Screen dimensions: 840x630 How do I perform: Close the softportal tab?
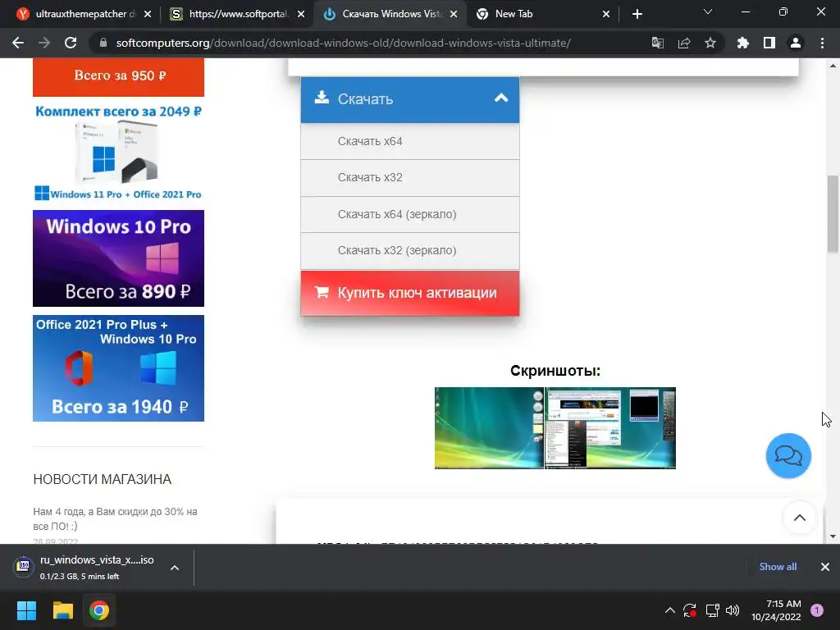coord(301,14)
